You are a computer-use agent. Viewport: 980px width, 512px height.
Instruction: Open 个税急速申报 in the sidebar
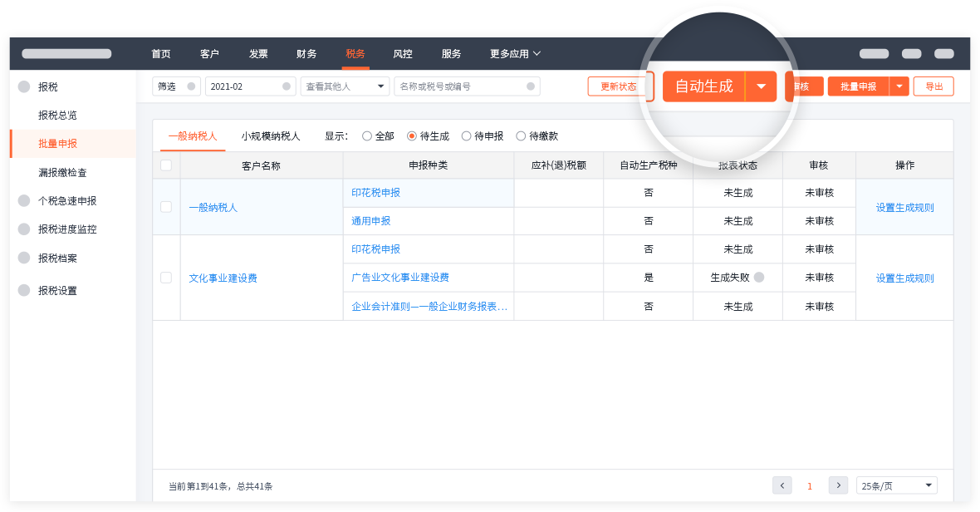coord(67,200)
